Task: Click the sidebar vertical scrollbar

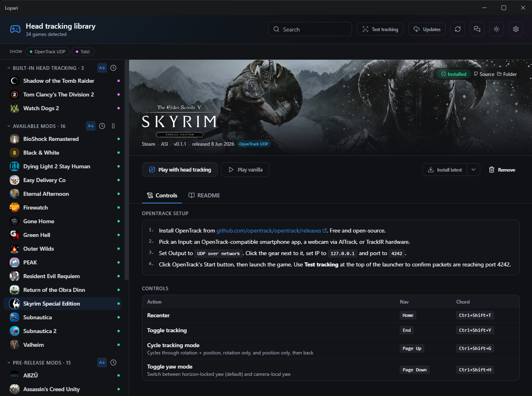Action: click(127, 170)
